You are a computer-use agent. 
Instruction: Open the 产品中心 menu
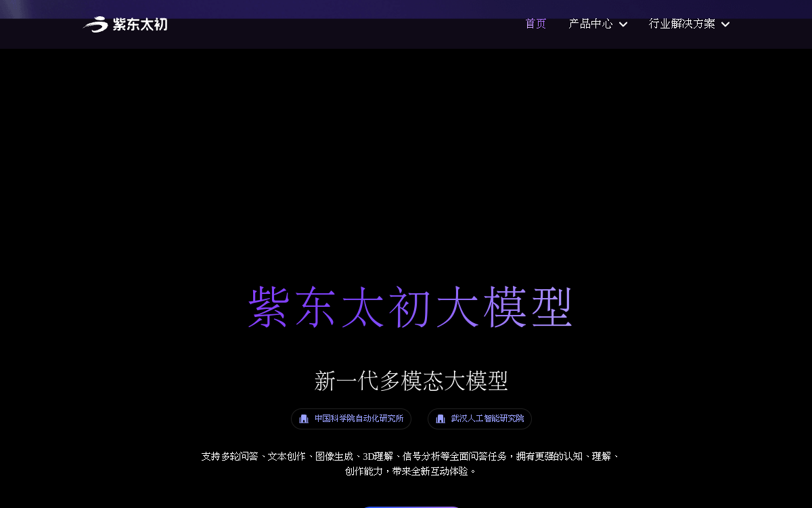coord(591,24)
